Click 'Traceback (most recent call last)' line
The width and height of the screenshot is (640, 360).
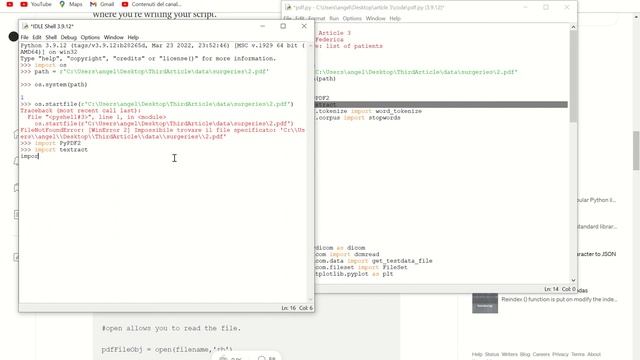[x=80, y=111]
